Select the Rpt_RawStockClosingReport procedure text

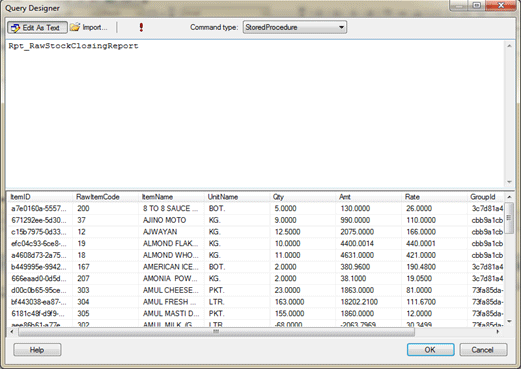click(73, 46)
